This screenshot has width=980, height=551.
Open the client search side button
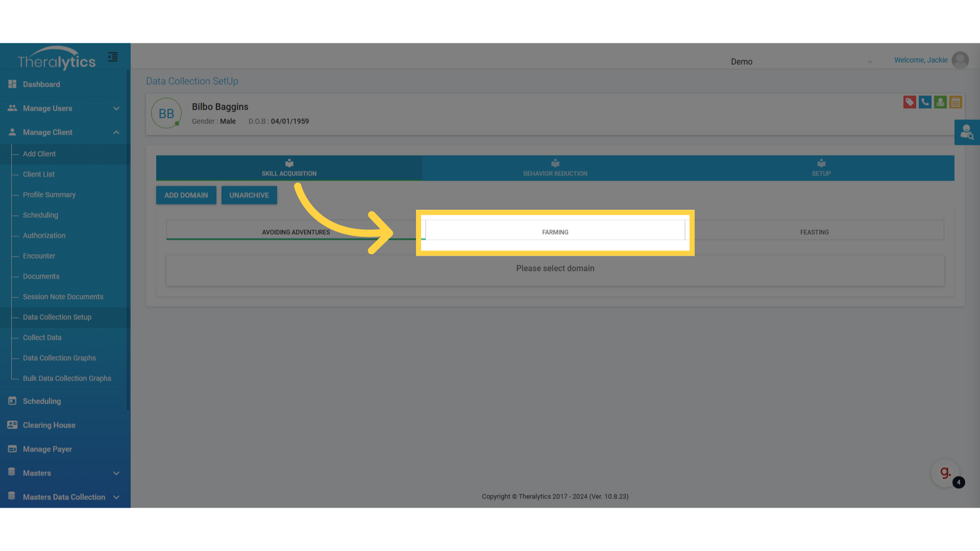click(967, 133)
